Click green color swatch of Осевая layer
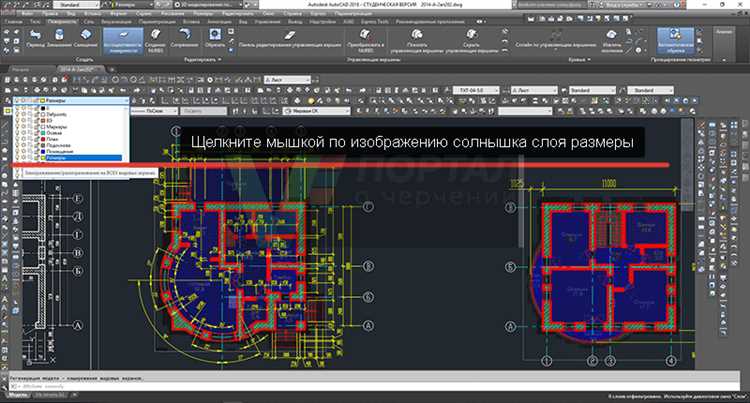 [43, 133]
